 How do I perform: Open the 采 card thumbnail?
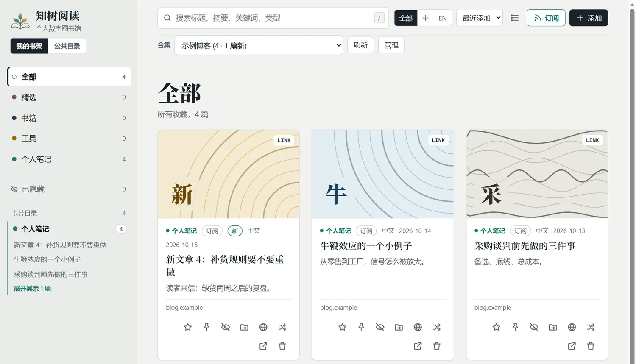(x=537, y=174)
